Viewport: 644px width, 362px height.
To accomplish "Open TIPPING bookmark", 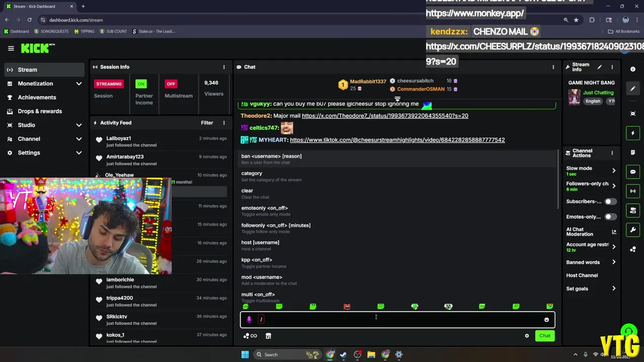I will pyautogui.click(x=84, y=31).
